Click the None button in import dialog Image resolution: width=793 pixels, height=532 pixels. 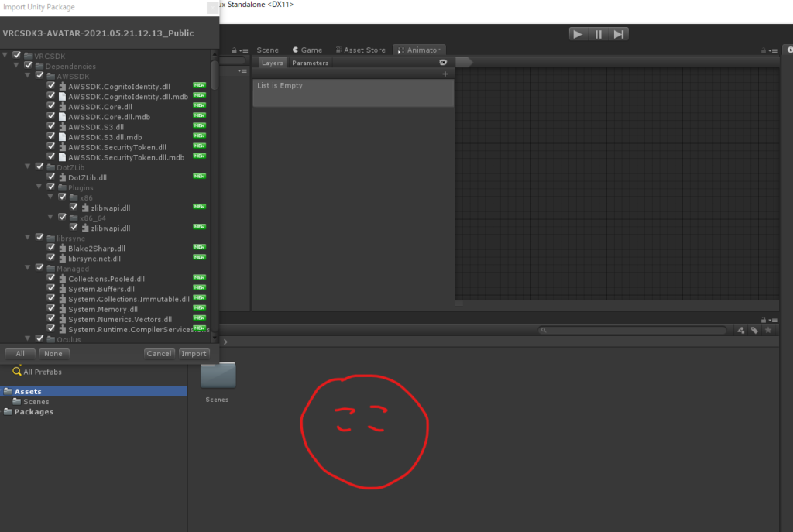coord(53,353)
